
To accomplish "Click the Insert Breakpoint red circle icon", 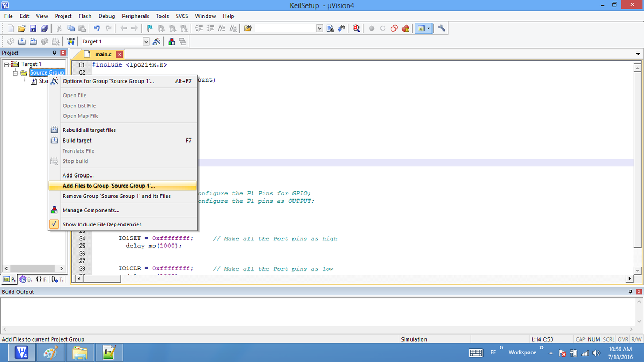I will 371,28.
